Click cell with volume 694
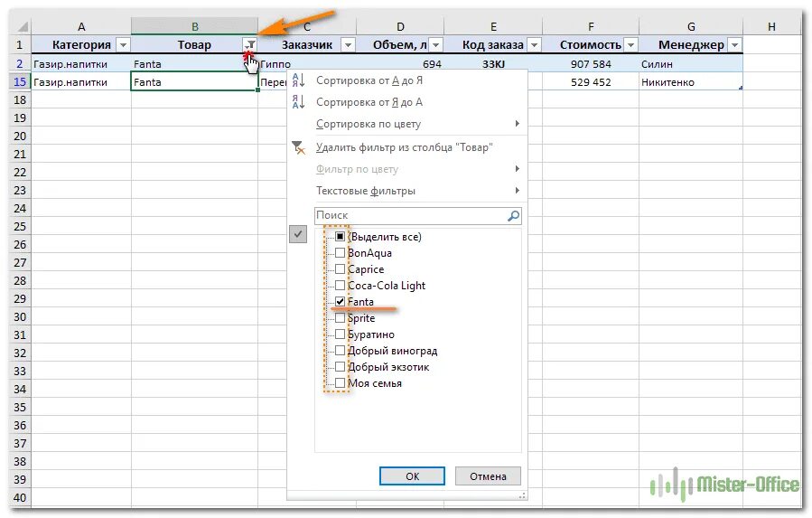The width and height of the screenshot is (812, 518). click(400, 64)
